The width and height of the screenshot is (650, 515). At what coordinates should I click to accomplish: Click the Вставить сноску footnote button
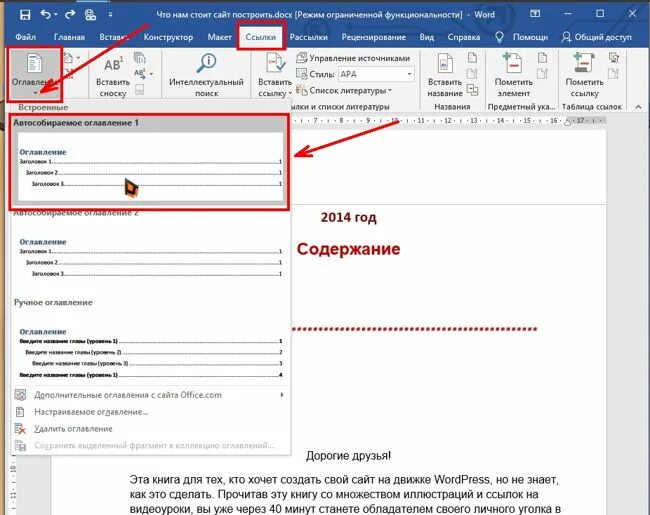point(113,76)
